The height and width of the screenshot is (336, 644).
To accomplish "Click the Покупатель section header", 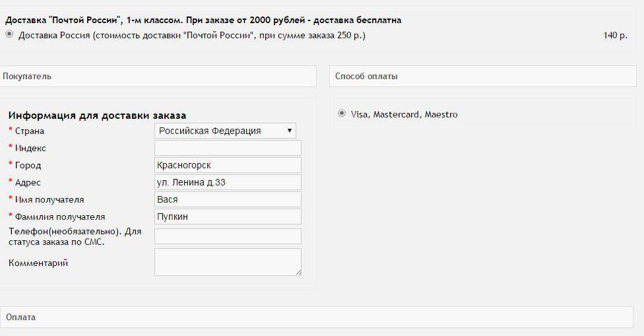I will [28, 76].
